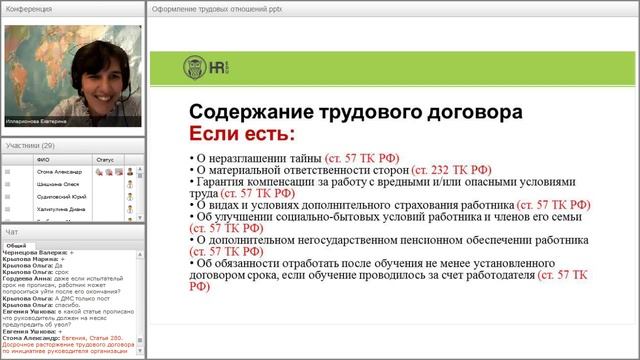This screenshot has height=360, width=640.
Task: Toggle the gray square marker in the third participant row
Action: point(7,197)
